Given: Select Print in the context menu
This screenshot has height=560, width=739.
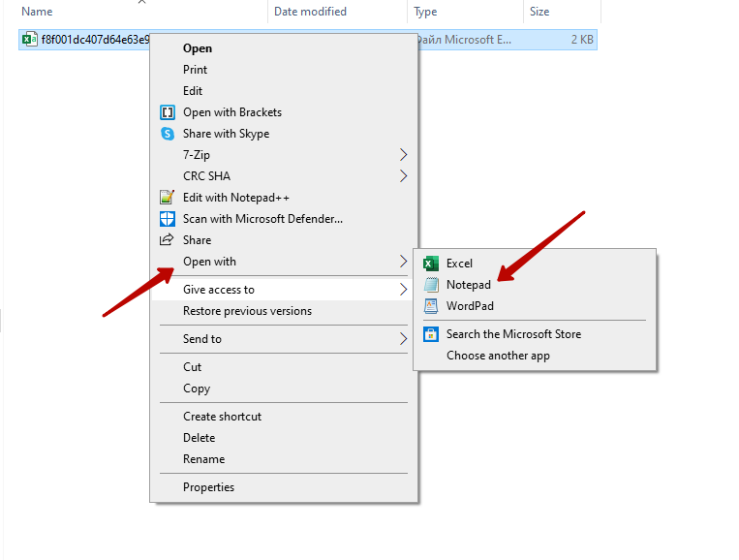Looking at the screenshot, I should click(x=284, y=70).
